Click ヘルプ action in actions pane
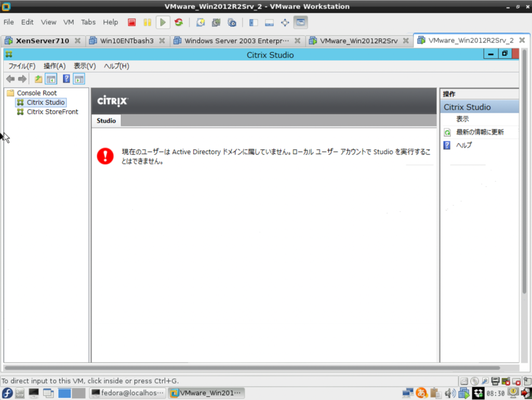Image resolution: width=532 pixels, height=400 pixels. (463, 145)
